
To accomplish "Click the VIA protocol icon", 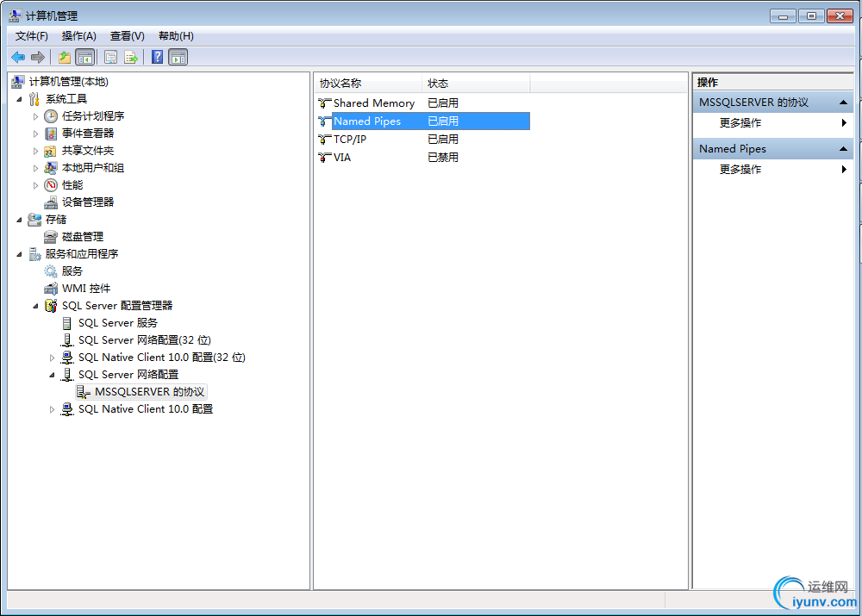I will (325, 158).
